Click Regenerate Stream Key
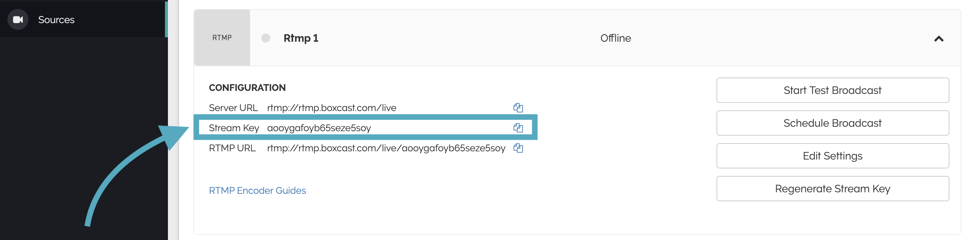Image resolution: width=980 pixels, height=240 pixels. tap(832, 189)
